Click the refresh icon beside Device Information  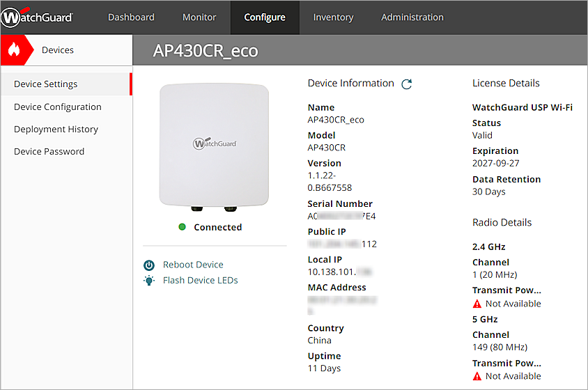point(407,84)
